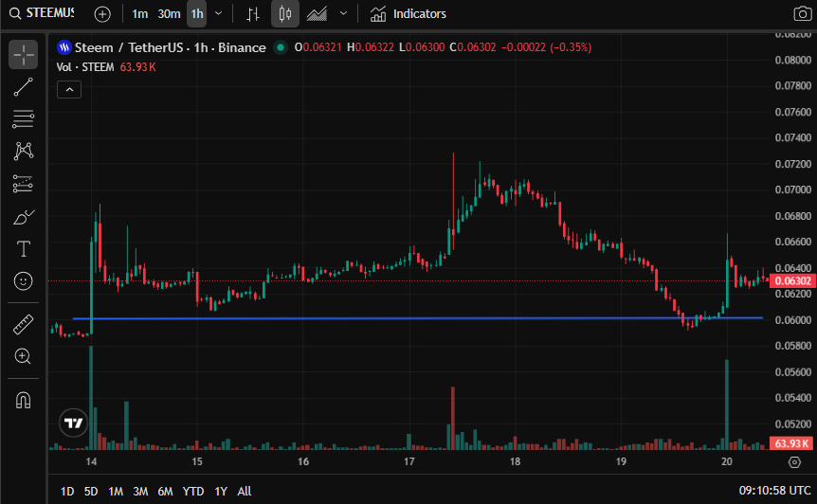This screenshot has width=817, height=504.
Task: Click price level 0.07000 on axis
Action: 793,189
